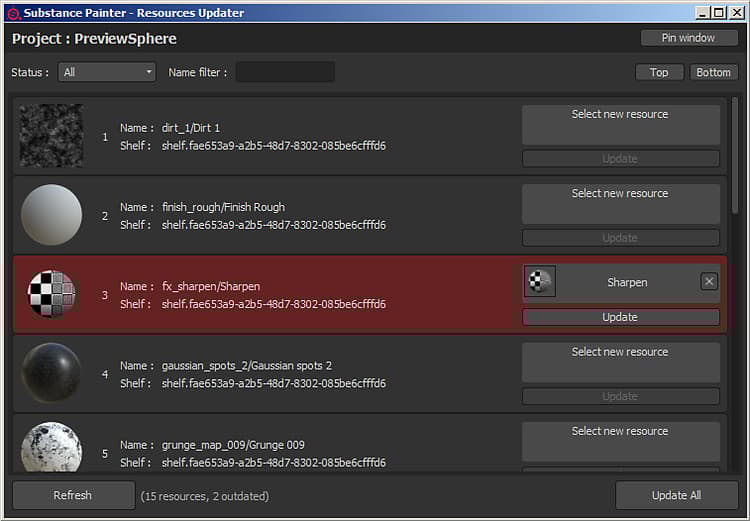This screenshot has width=750, height=521.
Task: Click the disabled Update button for gaussian_spots_2
Action: [x=620, y=396]
